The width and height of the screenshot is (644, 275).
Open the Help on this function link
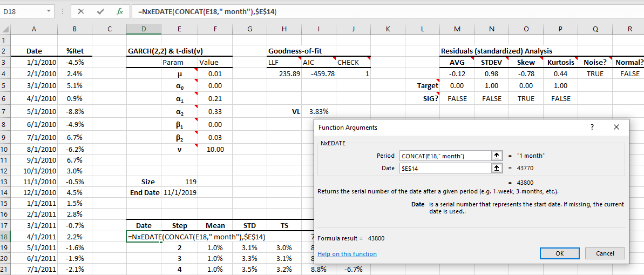pos(347,254)
